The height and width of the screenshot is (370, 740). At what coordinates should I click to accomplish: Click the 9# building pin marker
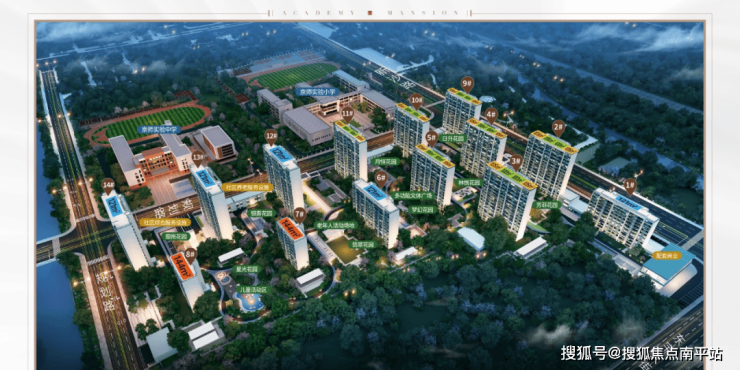tap(467, 84)
